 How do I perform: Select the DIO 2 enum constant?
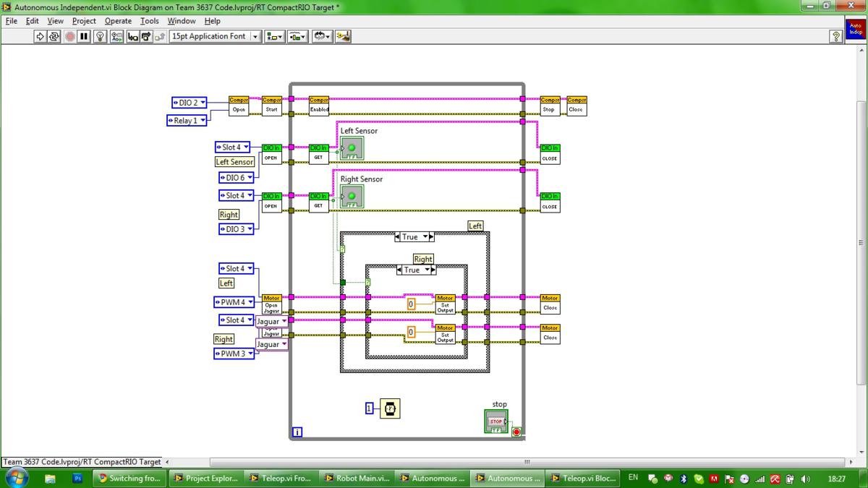point(190,103)
